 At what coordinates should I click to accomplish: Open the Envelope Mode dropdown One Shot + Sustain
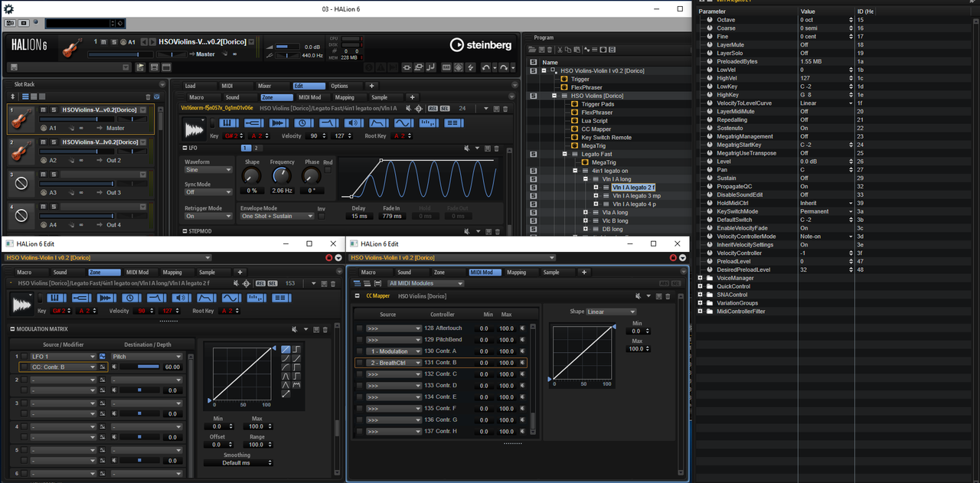pyautogui.click(x=277, y=216)
